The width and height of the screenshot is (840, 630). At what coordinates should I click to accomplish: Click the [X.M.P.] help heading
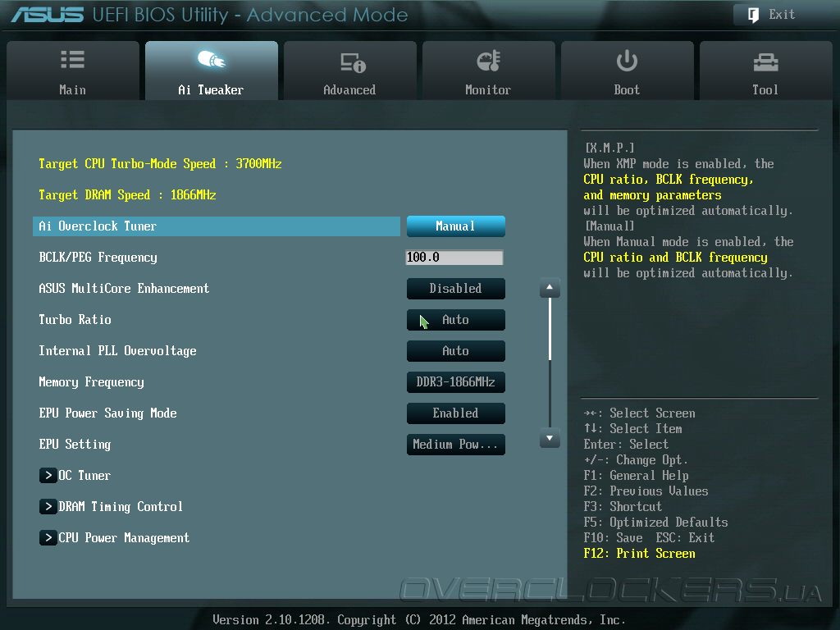610,148
